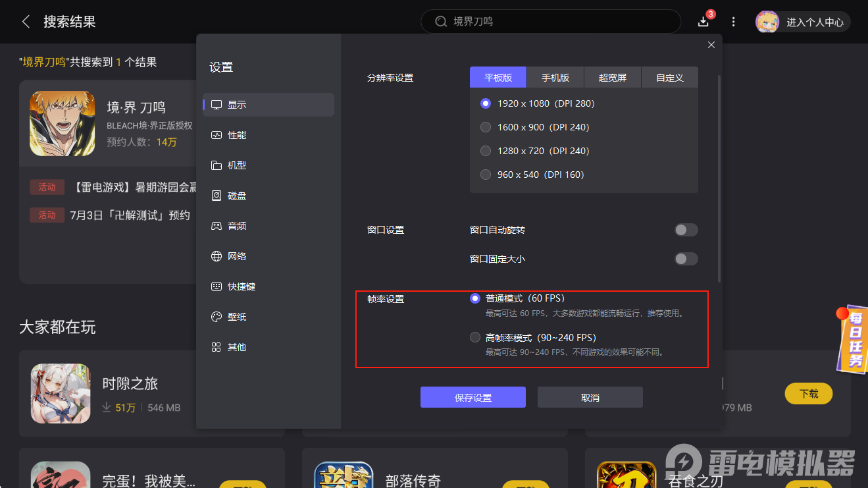Select 普通模式 (60 FPS) frame rate
This screenshot has width=868, height=488.
point(475,298)
